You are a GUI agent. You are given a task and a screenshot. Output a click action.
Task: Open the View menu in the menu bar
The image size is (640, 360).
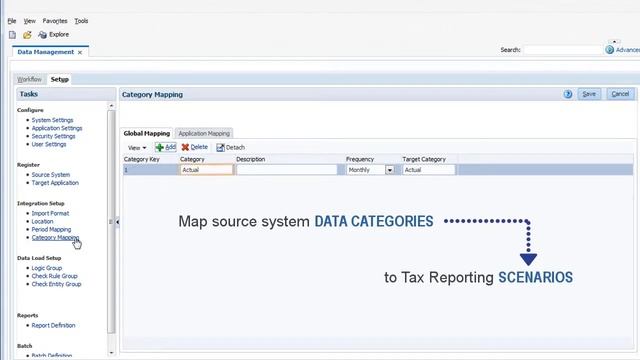pos(29,21)
